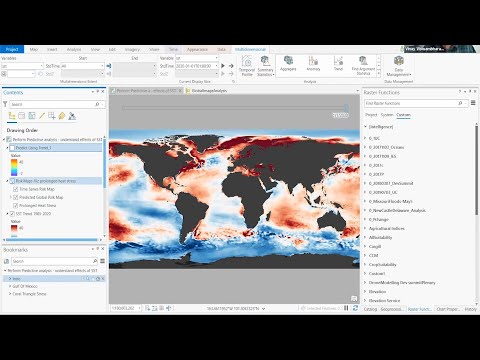Open the Data Management menu icon

click(x=399, y=66)
